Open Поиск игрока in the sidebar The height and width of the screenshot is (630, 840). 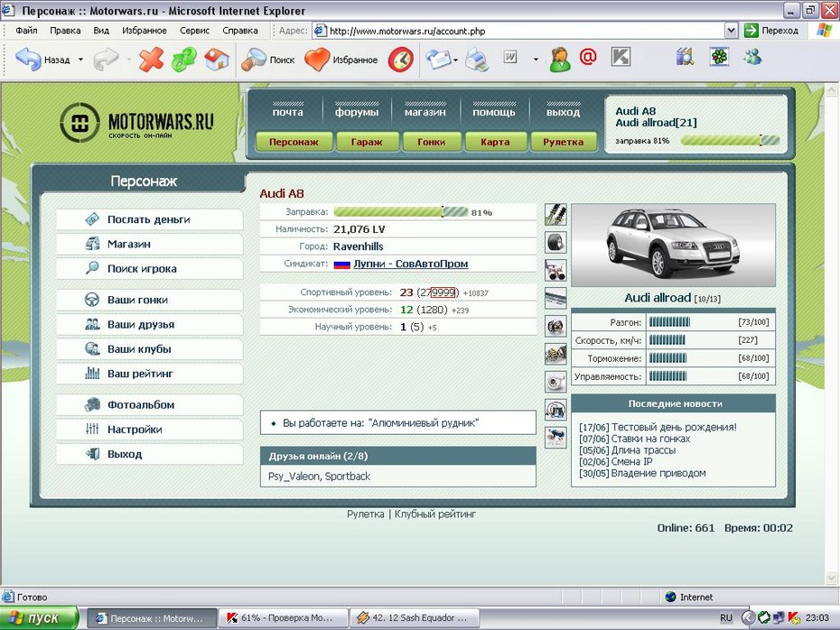149,268
